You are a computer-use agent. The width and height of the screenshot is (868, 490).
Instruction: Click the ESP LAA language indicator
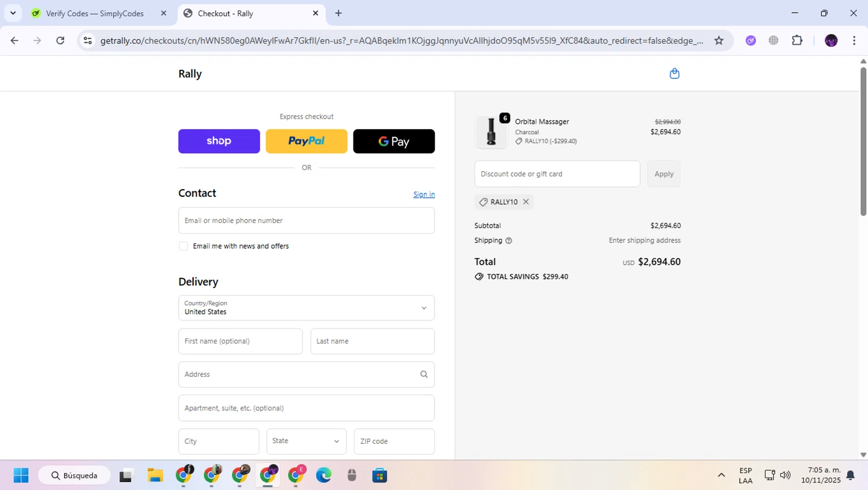745,476
